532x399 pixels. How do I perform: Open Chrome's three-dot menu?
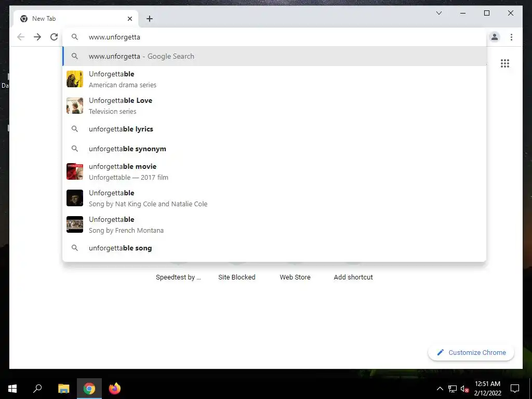point(511,37)
